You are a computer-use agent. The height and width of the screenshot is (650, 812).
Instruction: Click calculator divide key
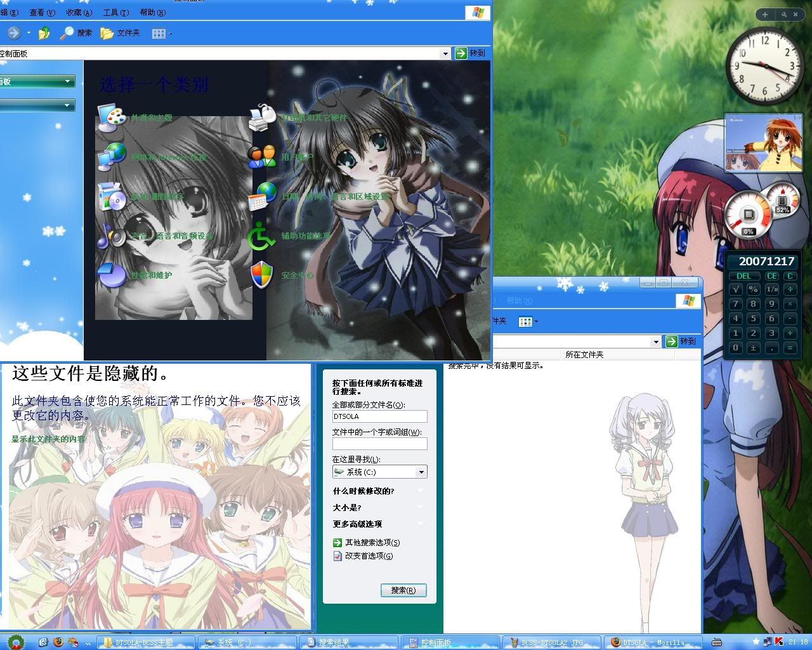(x=790, y=289)
